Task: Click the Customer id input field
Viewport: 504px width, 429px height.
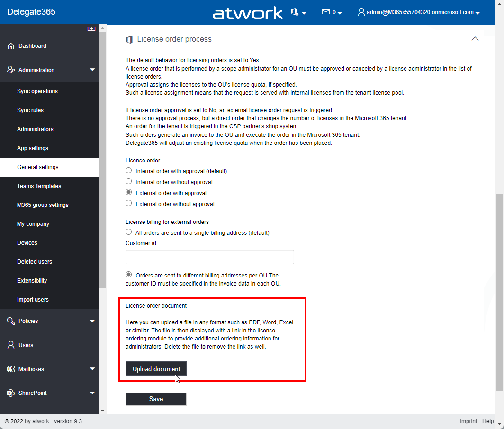Action: pyautogui.click(x=209, y=257)
